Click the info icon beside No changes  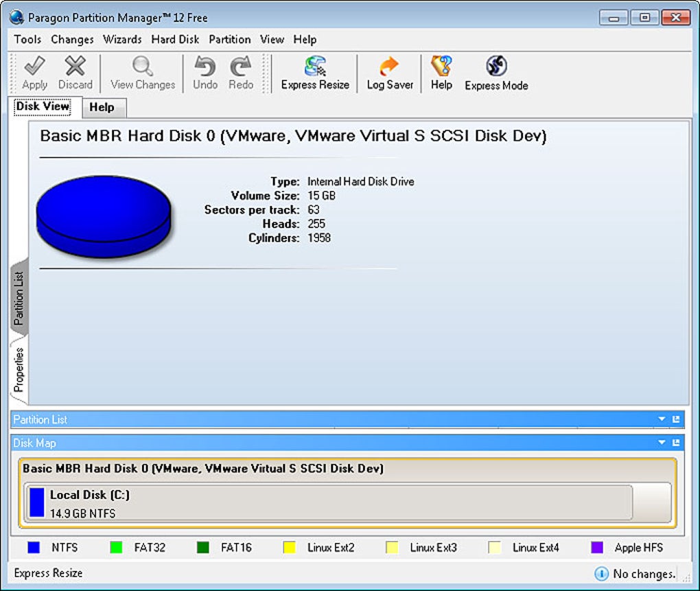pos(601,574)
